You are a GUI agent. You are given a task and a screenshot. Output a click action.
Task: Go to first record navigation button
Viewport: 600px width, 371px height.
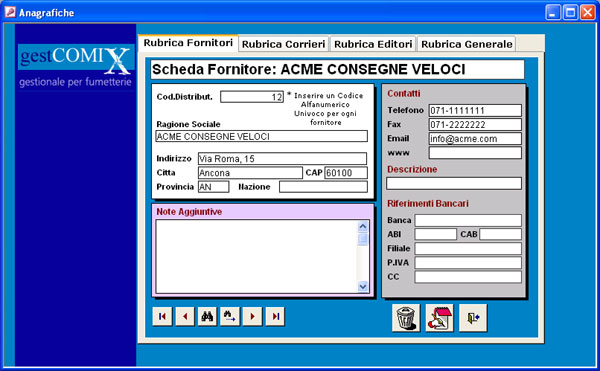162,316
